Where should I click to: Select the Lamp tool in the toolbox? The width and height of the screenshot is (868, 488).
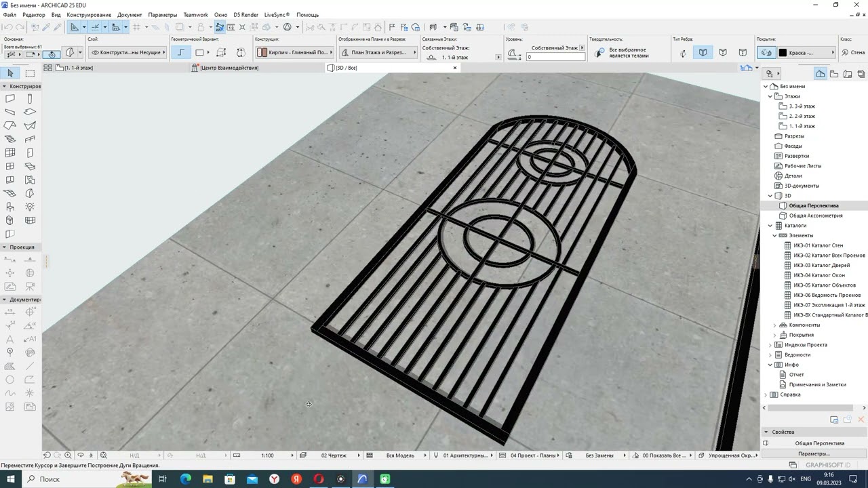pos(30,207)
